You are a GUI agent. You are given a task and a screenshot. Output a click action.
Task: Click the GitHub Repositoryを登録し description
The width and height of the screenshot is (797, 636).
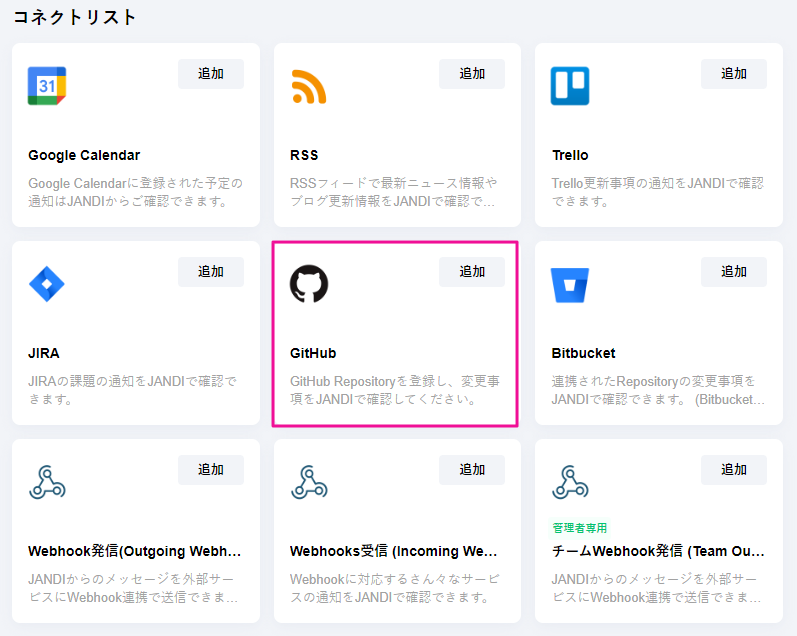395,390
